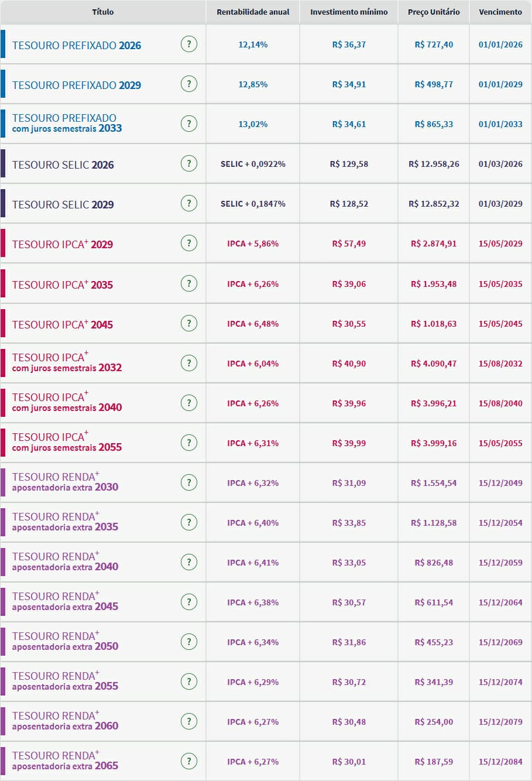This screenshot has height=781, width=532.
Task: Select Tesouro Renda+ aposentadoria extra 2045
Action: (x=66, y=601)
